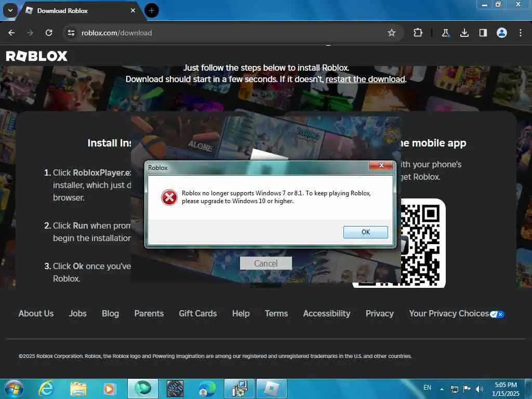Open the Jobs footer link
The width and height of the screenshot is (532, 399).
point(78,313)
